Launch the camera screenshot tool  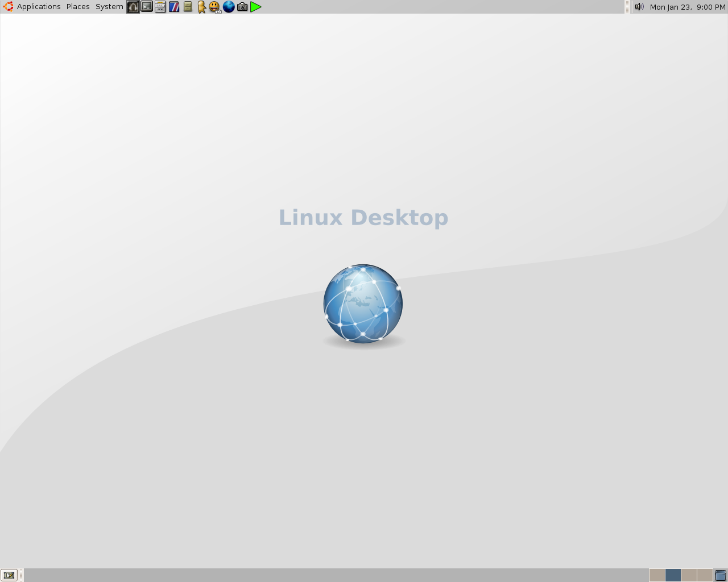(242, 7)
